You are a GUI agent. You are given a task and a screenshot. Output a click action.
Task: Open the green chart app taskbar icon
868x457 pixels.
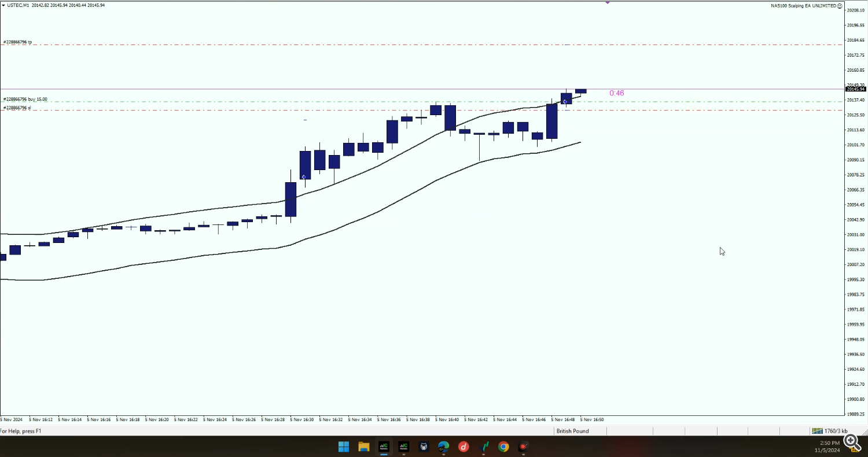click(x=484, y=447)
